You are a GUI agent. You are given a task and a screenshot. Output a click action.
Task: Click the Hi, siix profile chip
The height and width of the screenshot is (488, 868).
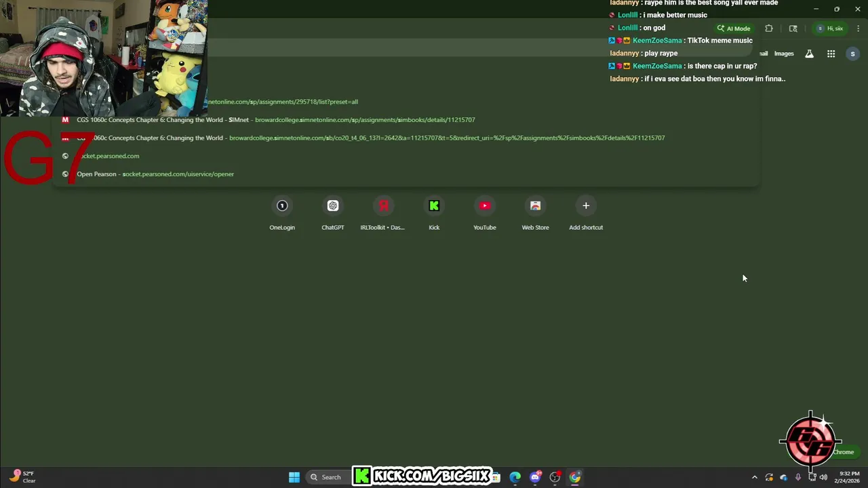point(830,28)
